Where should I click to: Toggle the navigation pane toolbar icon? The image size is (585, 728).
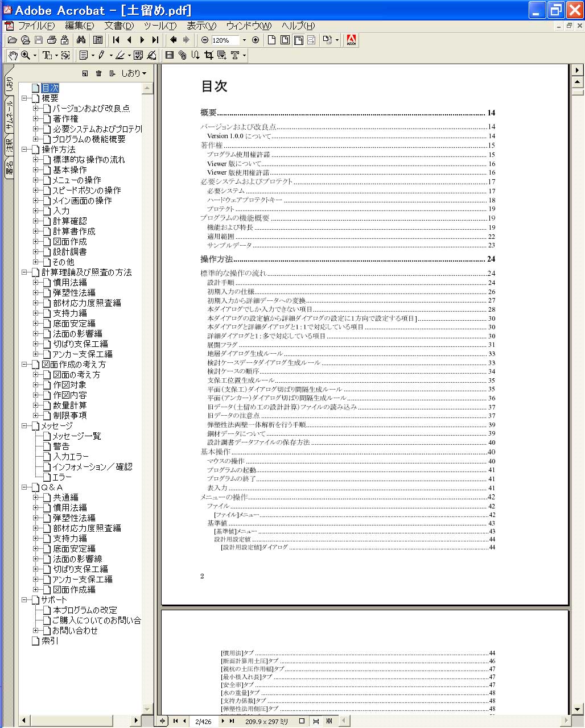[x=98, y=40]
